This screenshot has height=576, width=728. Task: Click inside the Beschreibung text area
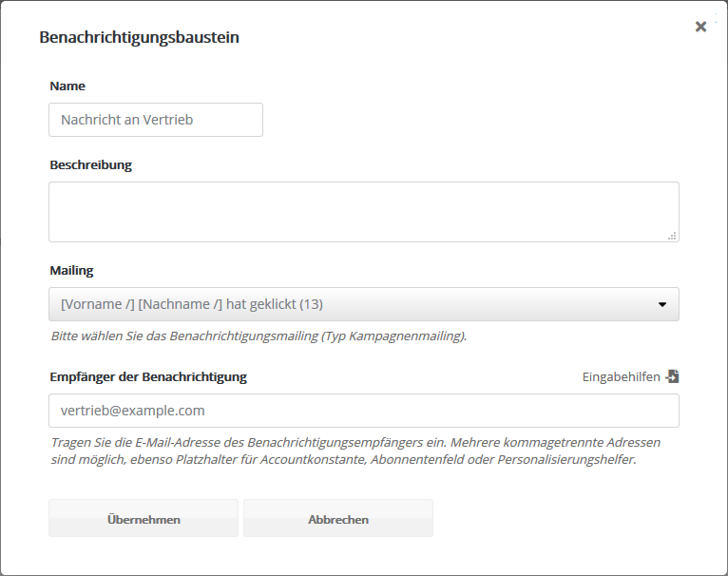click(363, 211)
